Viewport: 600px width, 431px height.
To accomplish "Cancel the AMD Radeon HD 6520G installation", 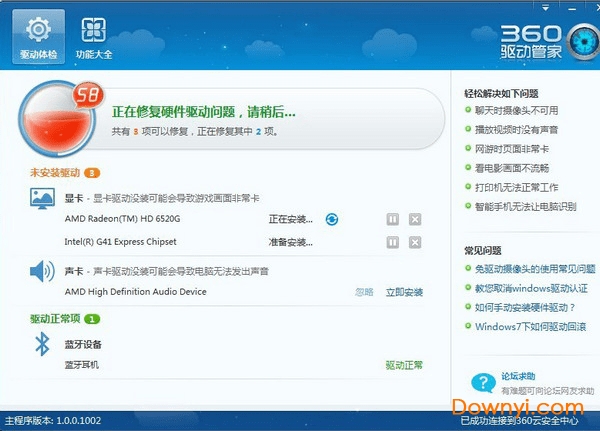I will coord(415,219).
